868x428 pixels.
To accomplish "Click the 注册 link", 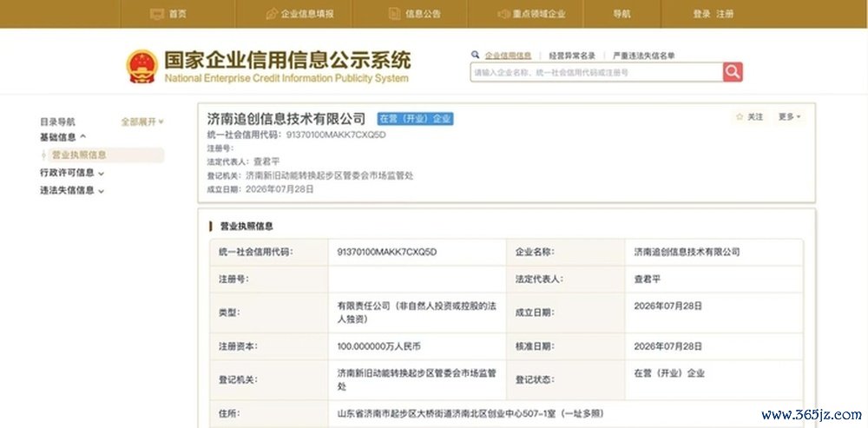I will click(725, 14).
